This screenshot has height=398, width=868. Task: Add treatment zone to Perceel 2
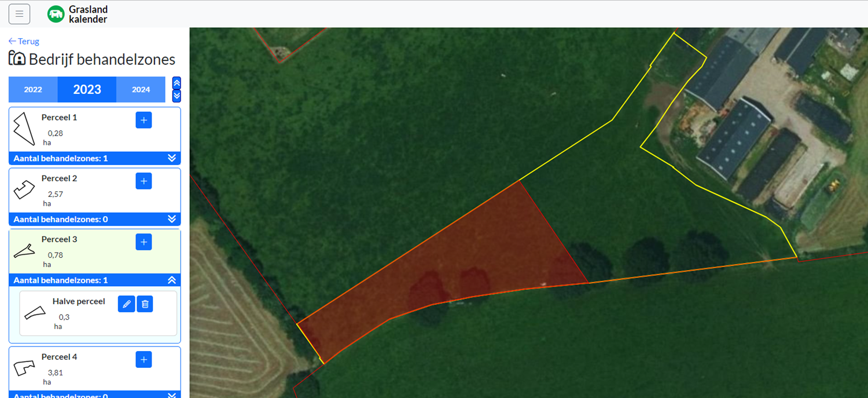coord(144,181)
